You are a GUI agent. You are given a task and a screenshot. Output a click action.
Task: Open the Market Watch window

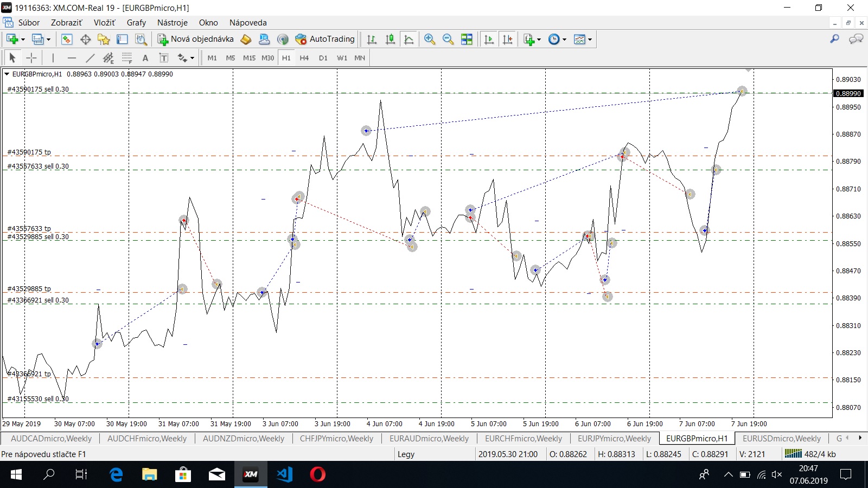coord(67,39)
